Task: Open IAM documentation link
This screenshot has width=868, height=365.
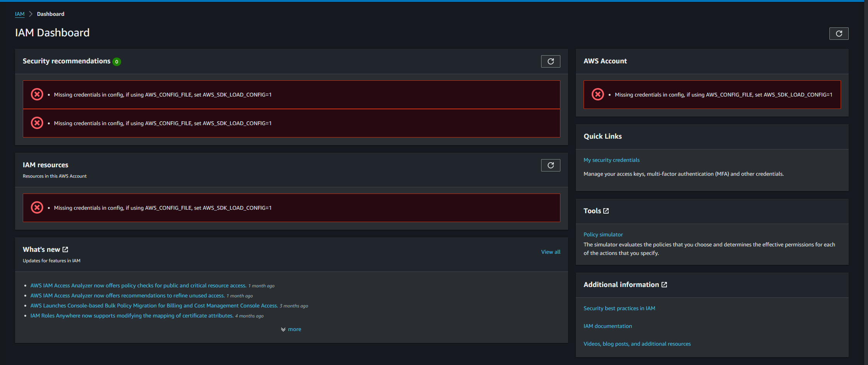Action: 607,326
